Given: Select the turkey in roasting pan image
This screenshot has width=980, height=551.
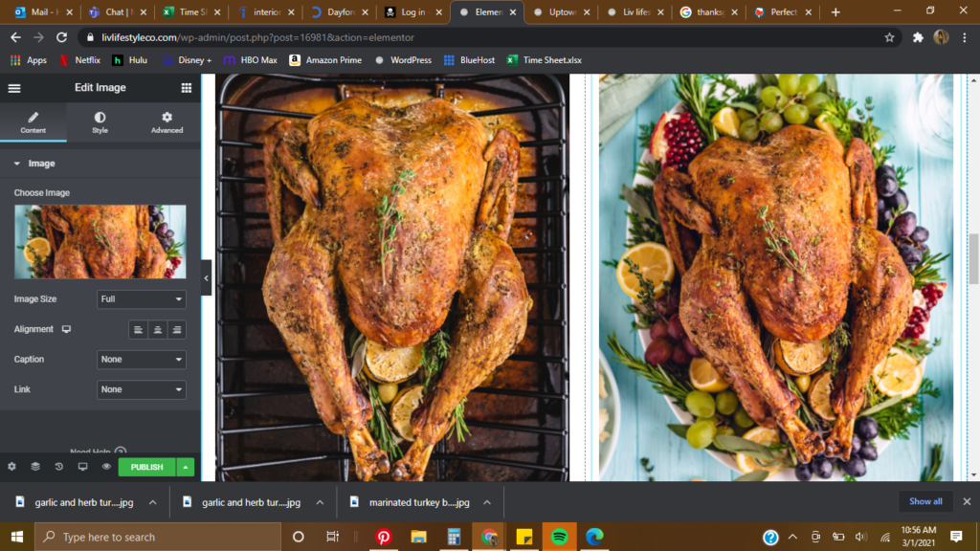Looking at the screenshot, I should click(x=392, y=277).
